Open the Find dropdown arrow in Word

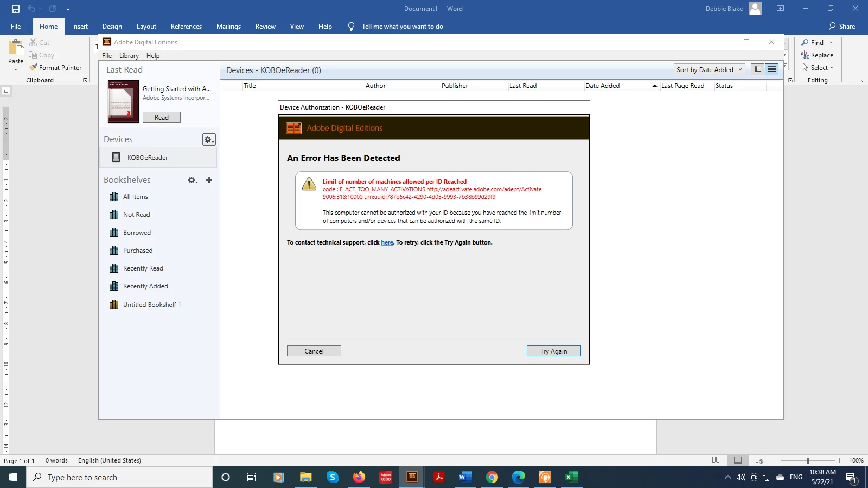click(831, 43)
